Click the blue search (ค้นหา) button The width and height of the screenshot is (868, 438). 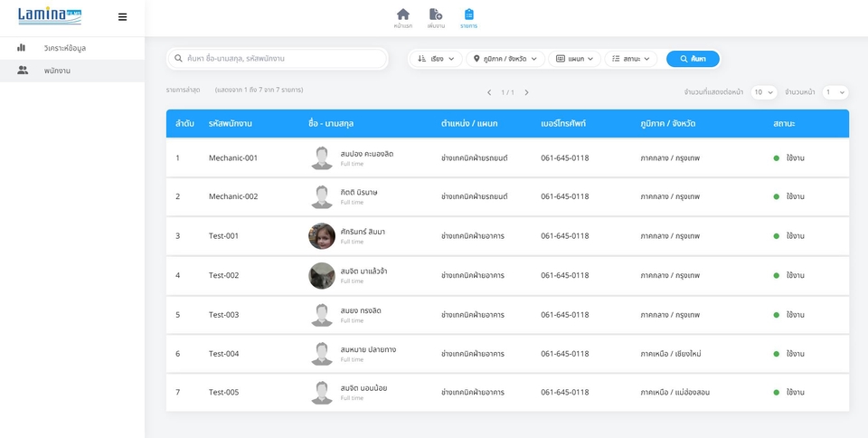[x=693, y=58]
